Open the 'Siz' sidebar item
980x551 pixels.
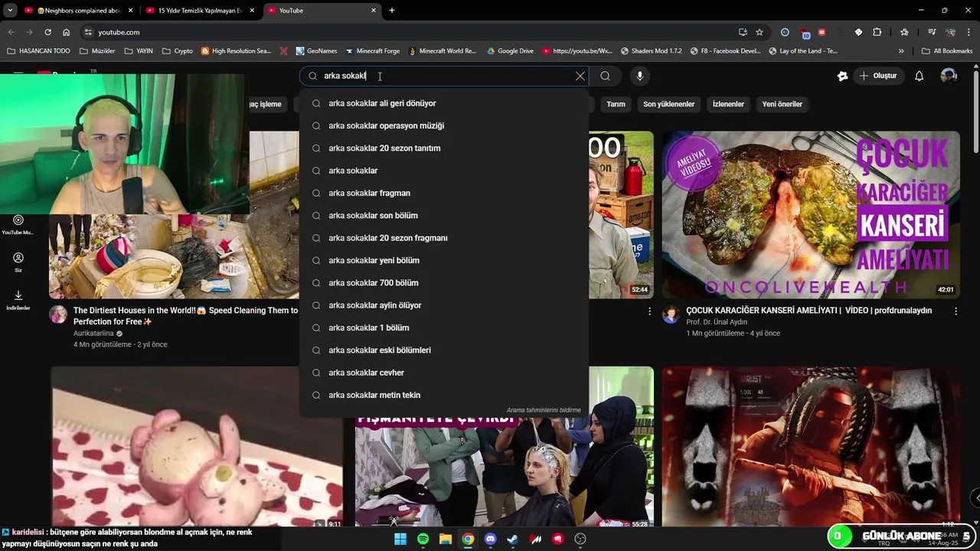[18, 262]
